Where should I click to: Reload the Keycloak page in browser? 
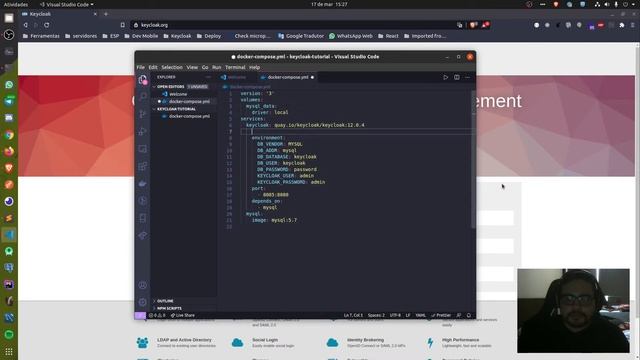tap(47, 25)
